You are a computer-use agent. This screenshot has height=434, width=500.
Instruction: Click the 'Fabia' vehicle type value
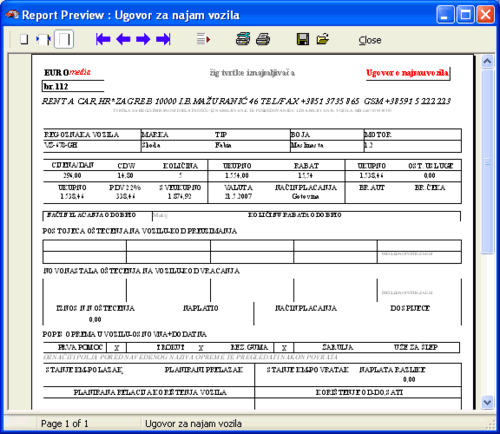[x=223, y=145]
